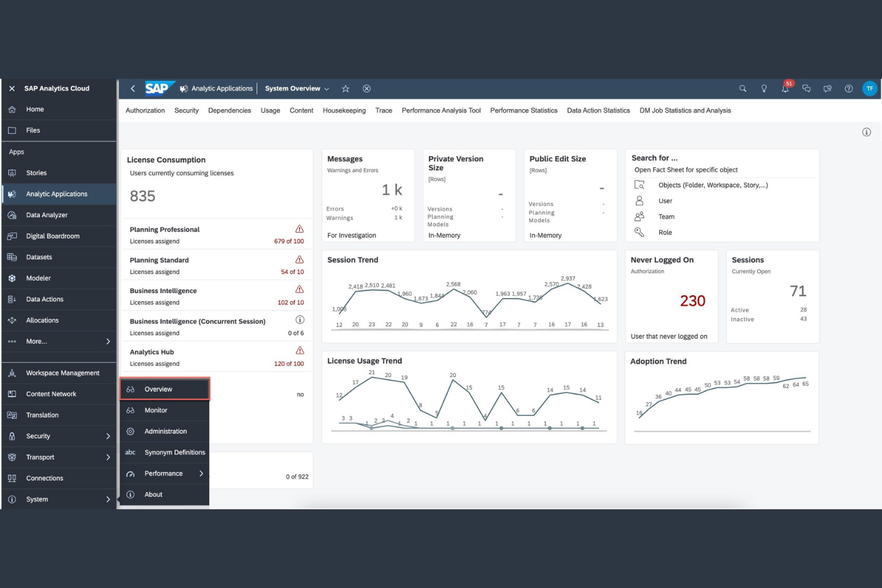
Task: Expand the Performance submenu arrow
Action: coord(201,474)
